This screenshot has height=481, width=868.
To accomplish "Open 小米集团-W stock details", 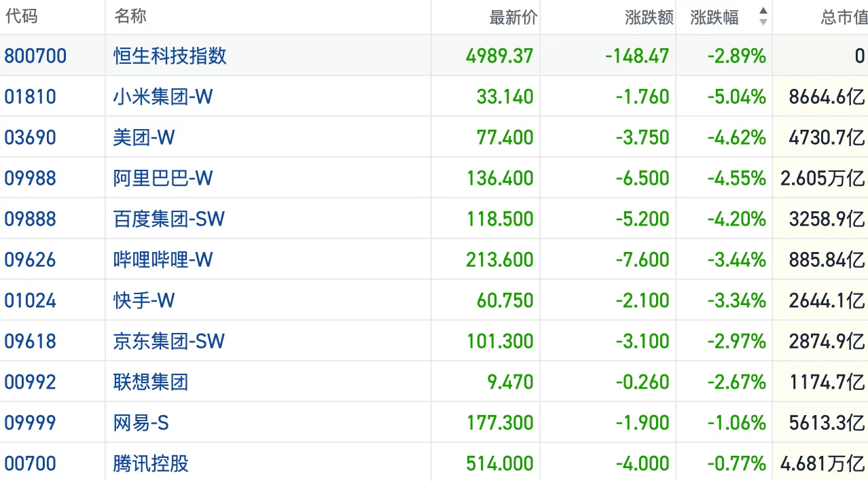I will (x=163, y=96).
